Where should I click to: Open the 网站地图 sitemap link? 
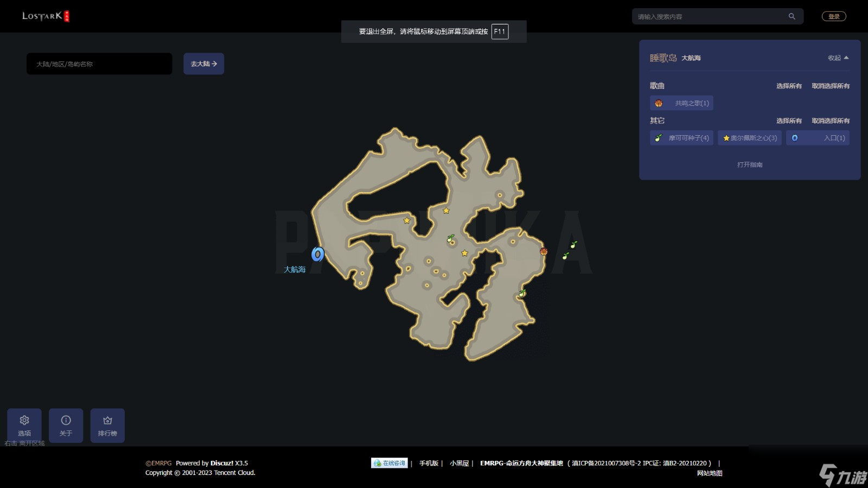pyautogui.click(x=710, y=473)
